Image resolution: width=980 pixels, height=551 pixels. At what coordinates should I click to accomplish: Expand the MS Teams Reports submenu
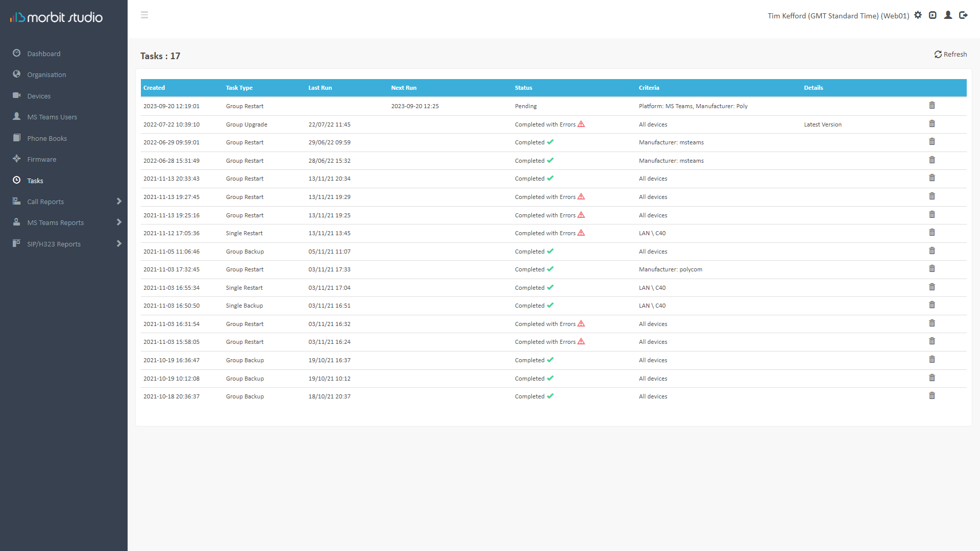(x=119, y=222)
